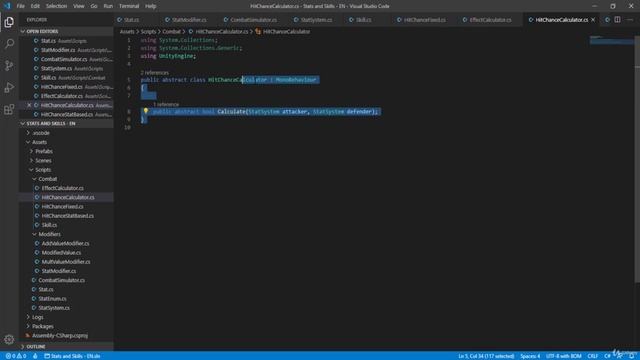Viewport: 640px width, 360px height.
Task: Click the Combat breadcrumb segment
Action: 171,31
